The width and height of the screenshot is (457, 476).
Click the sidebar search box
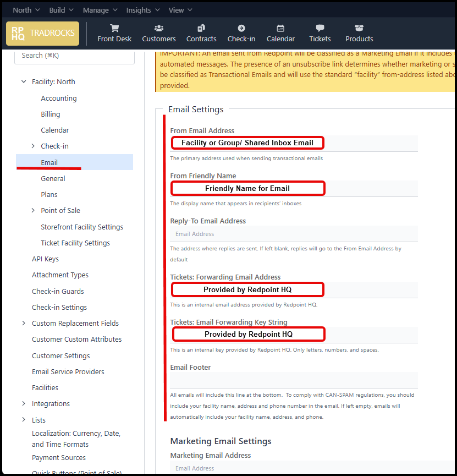coord(74,56)
